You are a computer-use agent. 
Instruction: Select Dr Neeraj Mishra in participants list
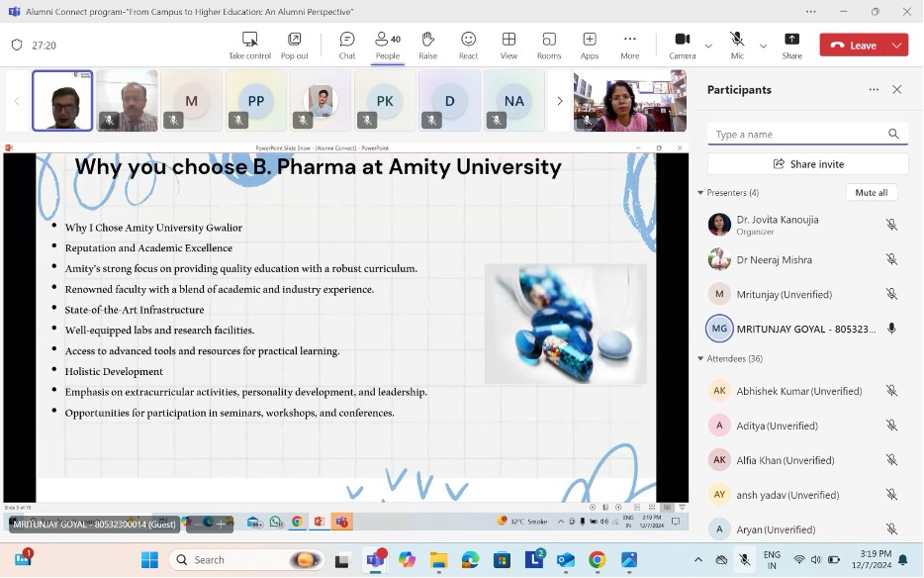pyautogui.click(x=804, y=259)
